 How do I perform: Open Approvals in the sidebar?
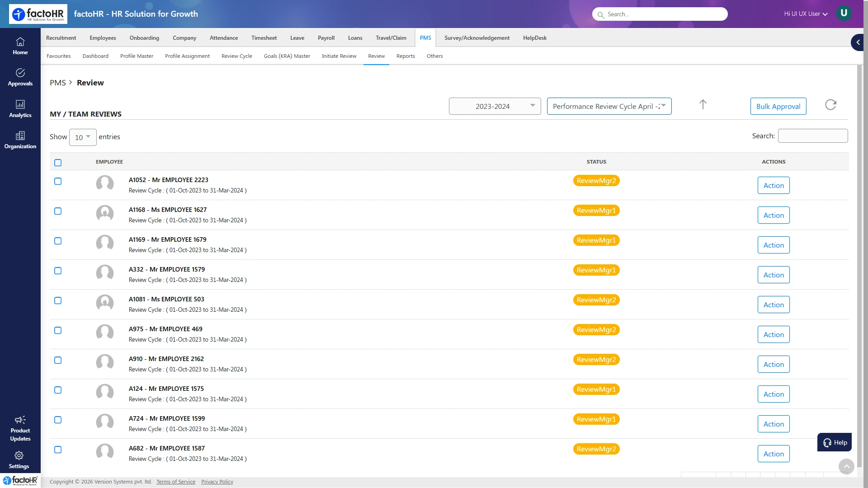(x=20, y=77)
